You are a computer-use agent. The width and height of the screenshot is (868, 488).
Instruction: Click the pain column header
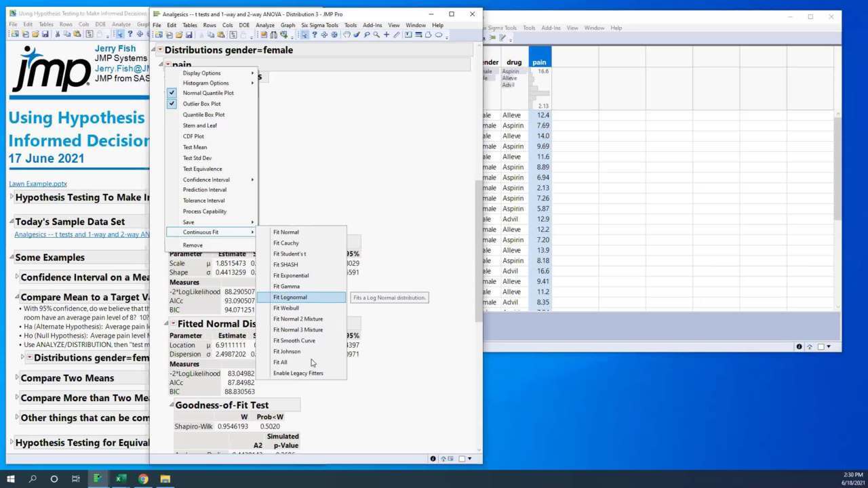tap(539, 62)
